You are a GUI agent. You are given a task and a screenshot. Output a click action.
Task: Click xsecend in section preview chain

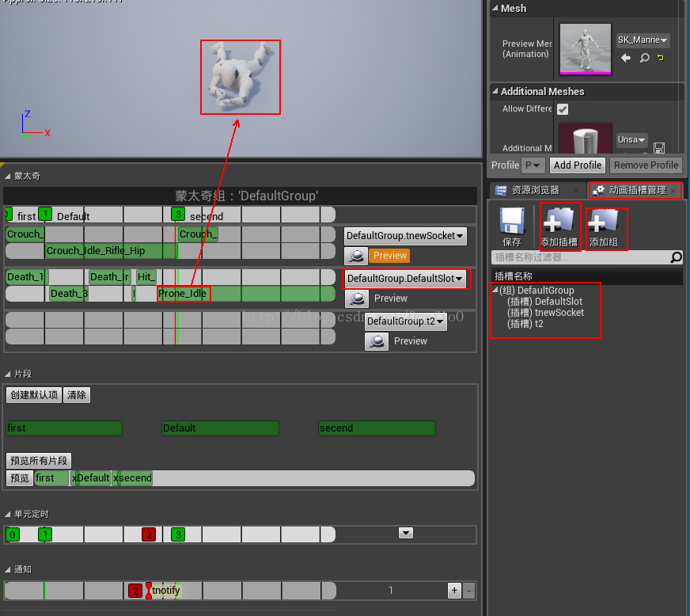click(132, 478)
